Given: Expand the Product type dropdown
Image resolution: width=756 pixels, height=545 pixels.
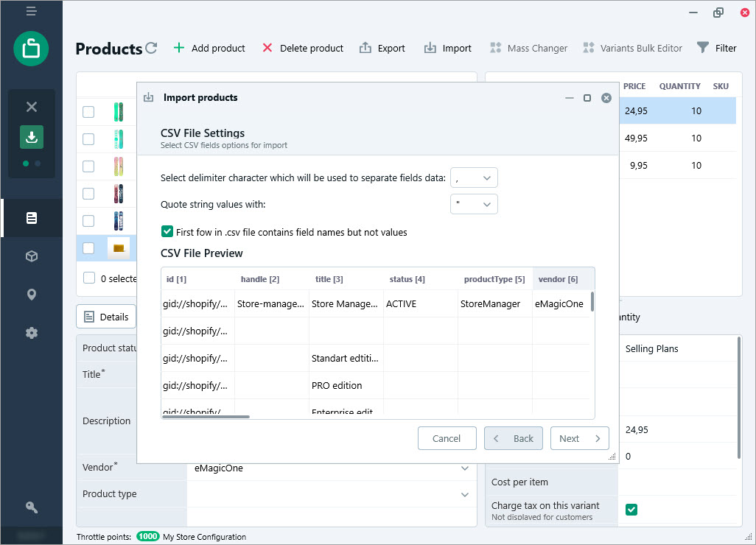Looking at the screenshot, I should pos(465,494).
